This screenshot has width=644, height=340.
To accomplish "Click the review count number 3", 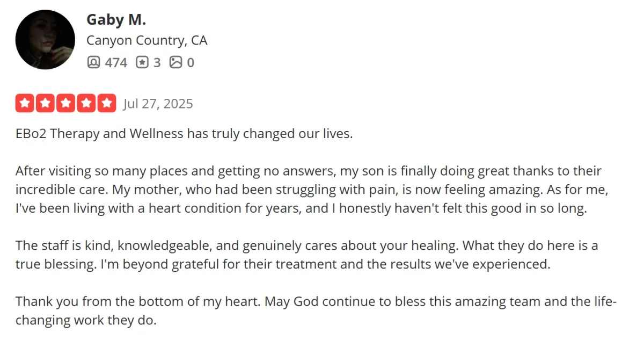I will click(157, 63).
